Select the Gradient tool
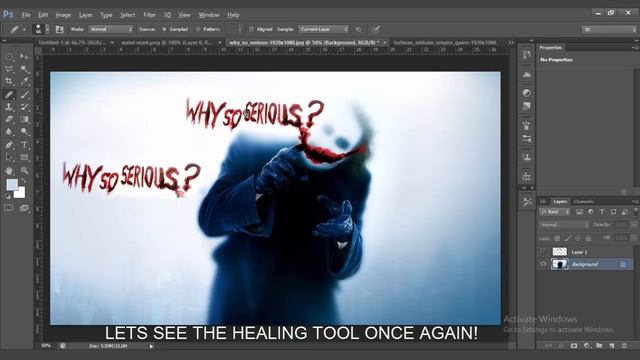The height and width of the screenshot is (360, 640). click(x=24, y=119)
